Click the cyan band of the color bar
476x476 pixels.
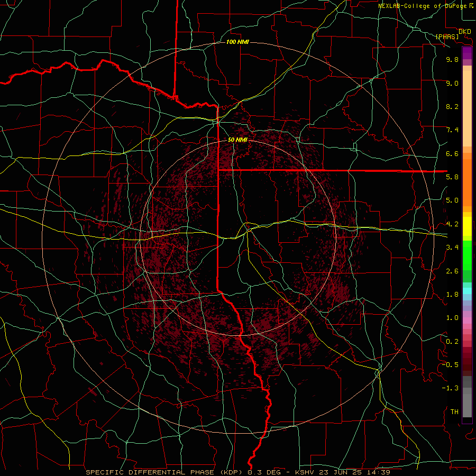467,290
